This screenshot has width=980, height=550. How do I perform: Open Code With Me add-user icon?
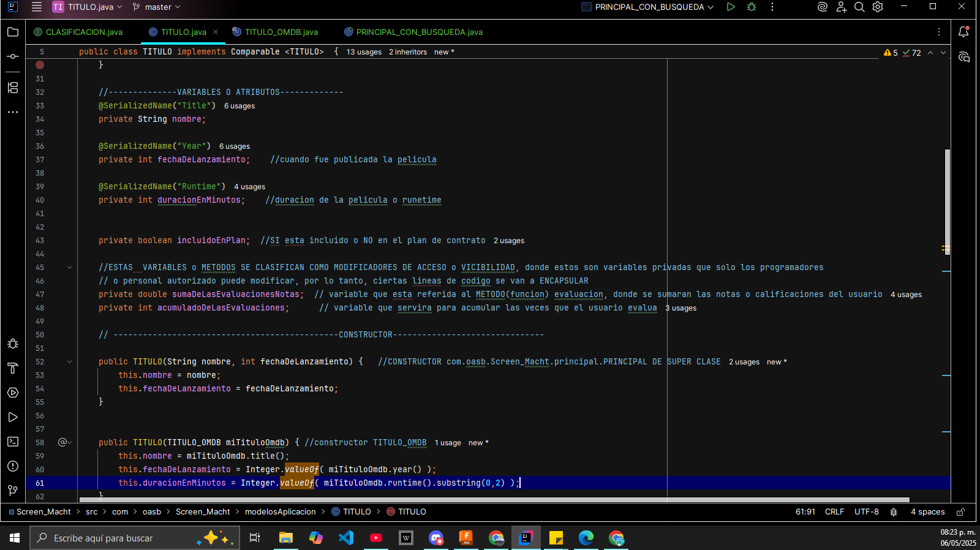(x=841, y=7)
